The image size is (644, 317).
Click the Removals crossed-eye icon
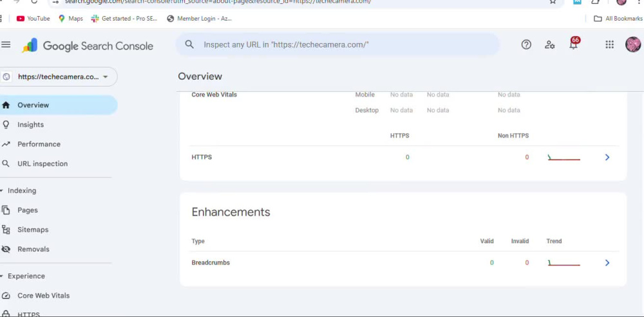pyautogui.click(x=6, y=249)
